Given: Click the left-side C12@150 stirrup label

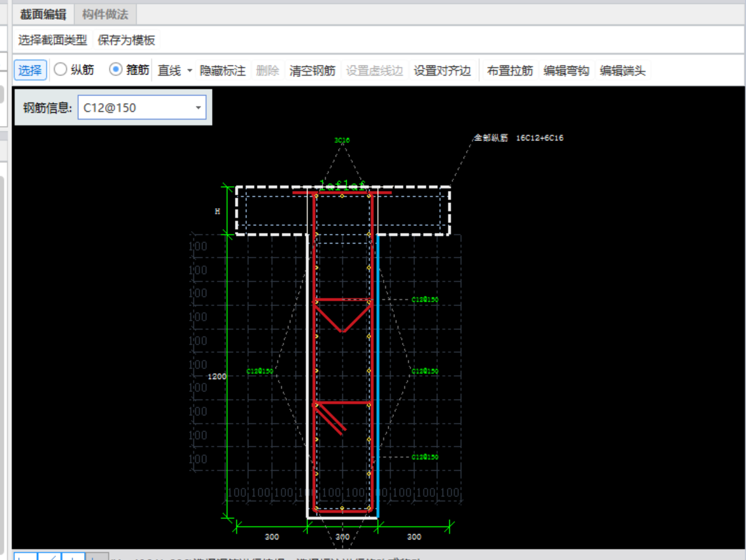Looking at the screenshot, I should click(x=260, y=371).
